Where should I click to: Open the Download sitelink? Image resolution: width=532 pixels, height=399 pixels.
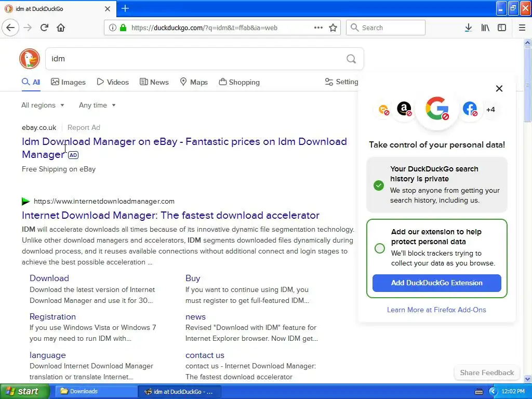click(x=49, y=278)
